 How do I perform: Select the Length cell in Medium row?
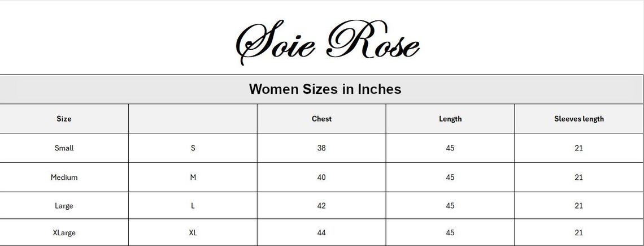click(x=450, y=177)
